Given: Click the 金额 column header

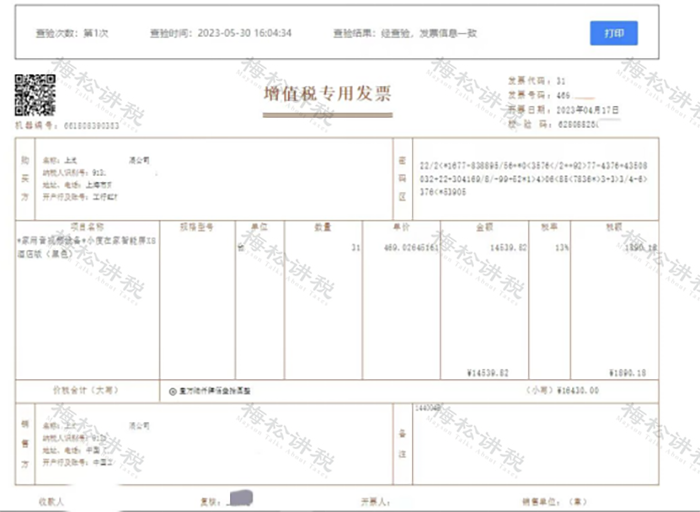Looking at the screenshot, I should pyautogui.click(x=484, y=227).
